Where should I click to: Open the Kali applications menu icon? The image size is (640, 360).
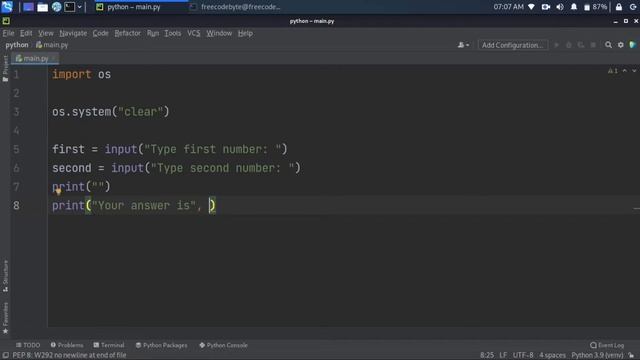click(7, 7)
